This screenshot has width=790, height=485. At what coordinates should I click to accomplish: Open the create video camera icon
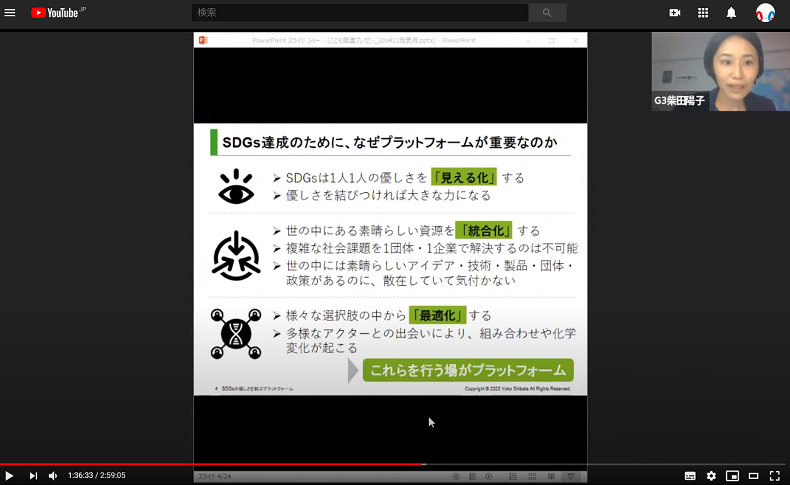tap(675, 13)
